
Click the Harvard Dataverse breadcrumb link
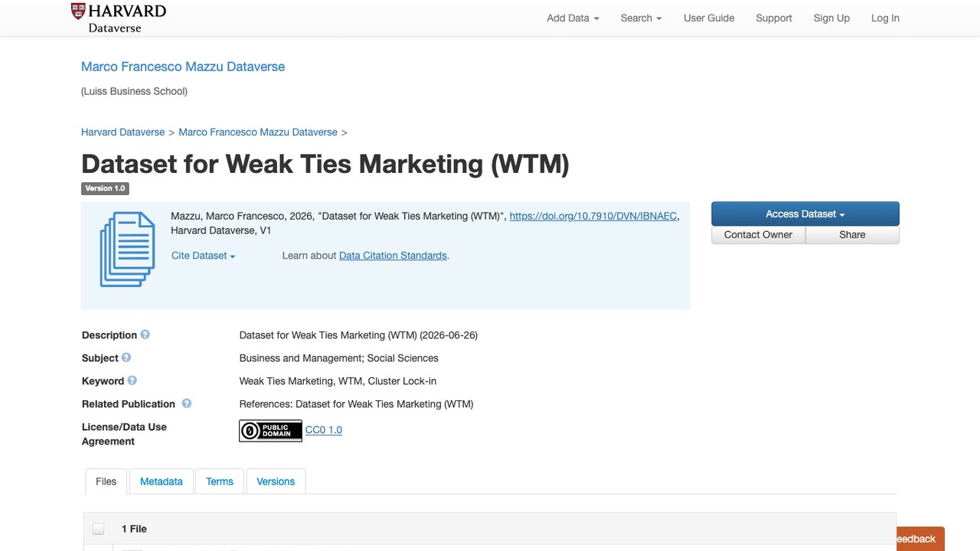pos(123,132)
